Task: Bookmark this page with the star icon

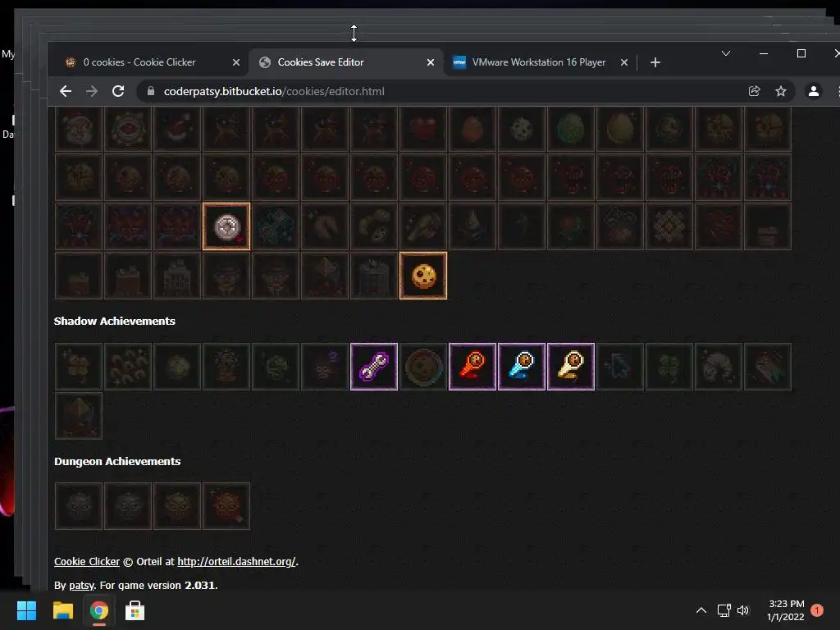Action: [x=781, y=92]
